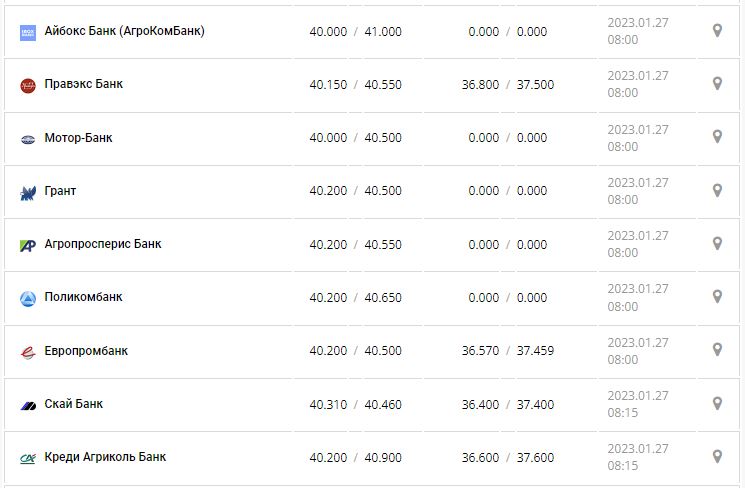This screenshot has height=488, width=745.
Task: Click the Креди Агриколь Банк location pin
Action: 717,456
